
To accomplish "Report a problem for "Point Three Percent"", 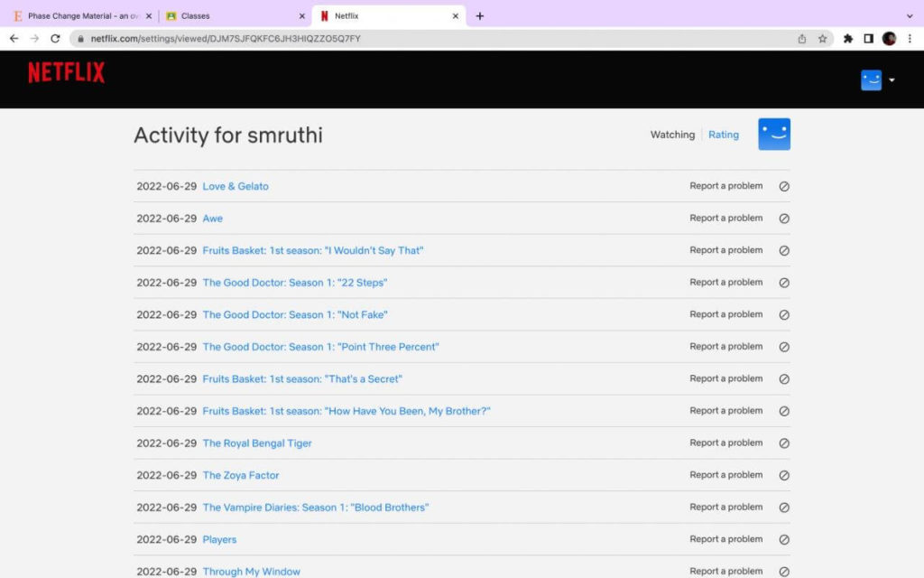I will coord(726,346).
